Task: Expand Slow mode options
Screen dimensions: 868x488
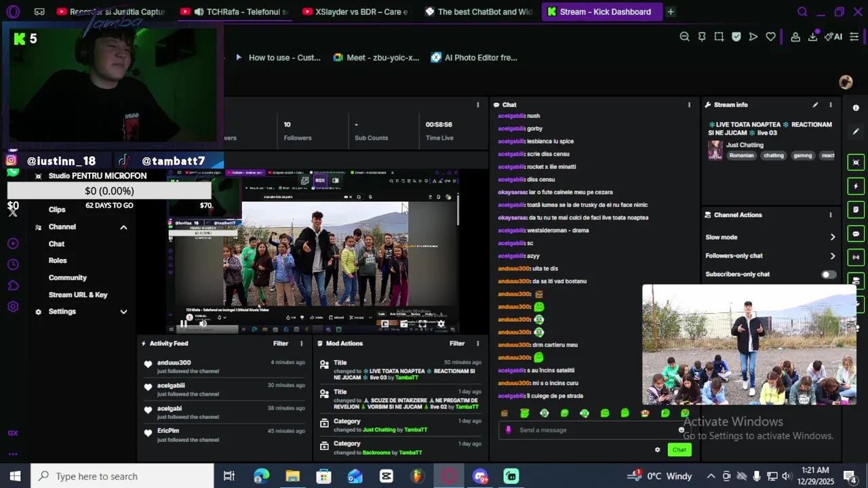Action: 833,237
